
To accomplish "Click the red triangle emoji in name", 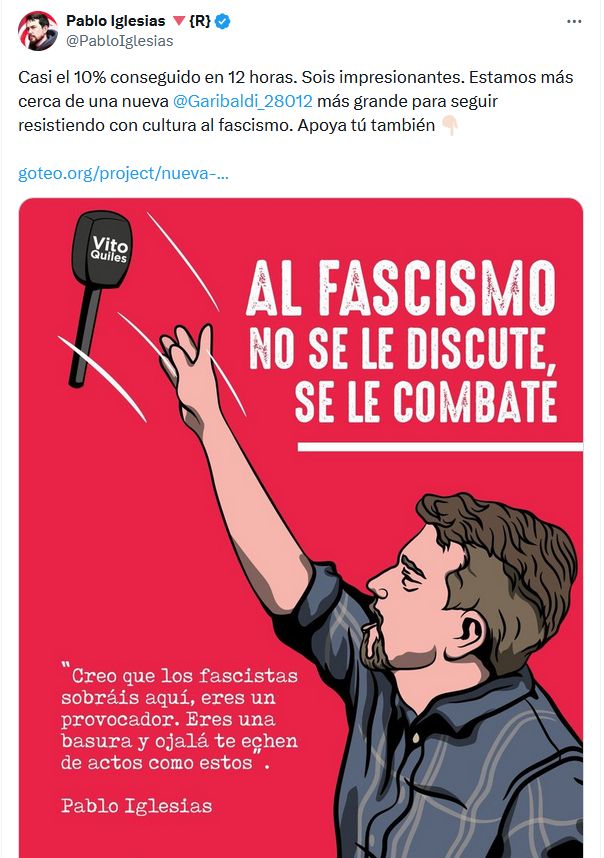I will pyautogui.click(x=179, y=21).
